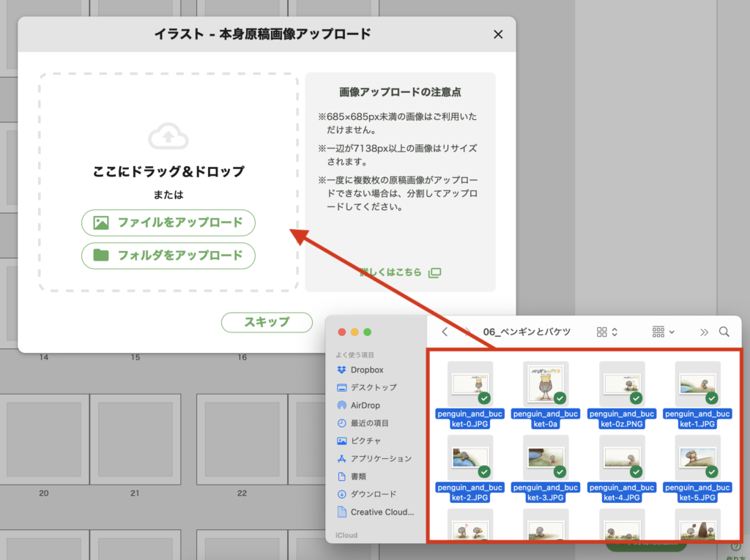750x560 pixels.
Task: Open AirDrop from the Finder sidebar
Action: pos(365,405)
